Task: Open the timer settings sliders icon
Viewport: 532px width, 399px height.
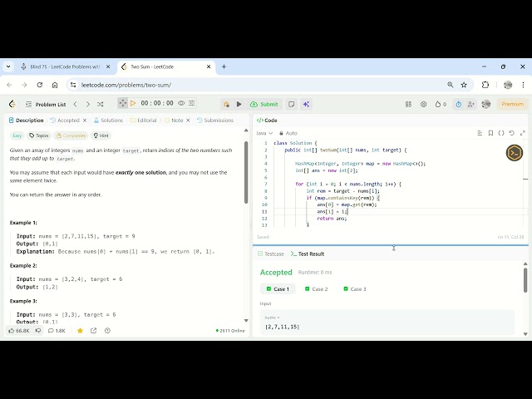Action: [x=192, y=103]
